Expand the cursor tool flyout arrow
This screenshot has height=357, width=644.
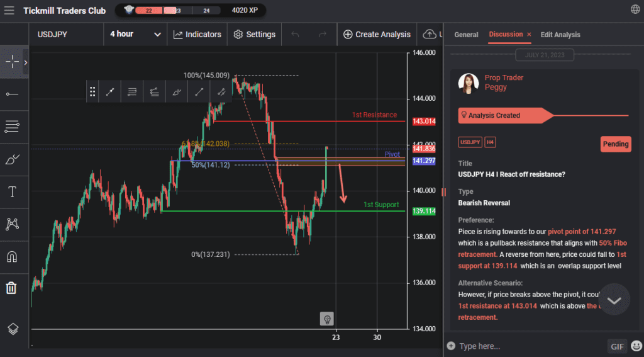(x=25, y=62)
